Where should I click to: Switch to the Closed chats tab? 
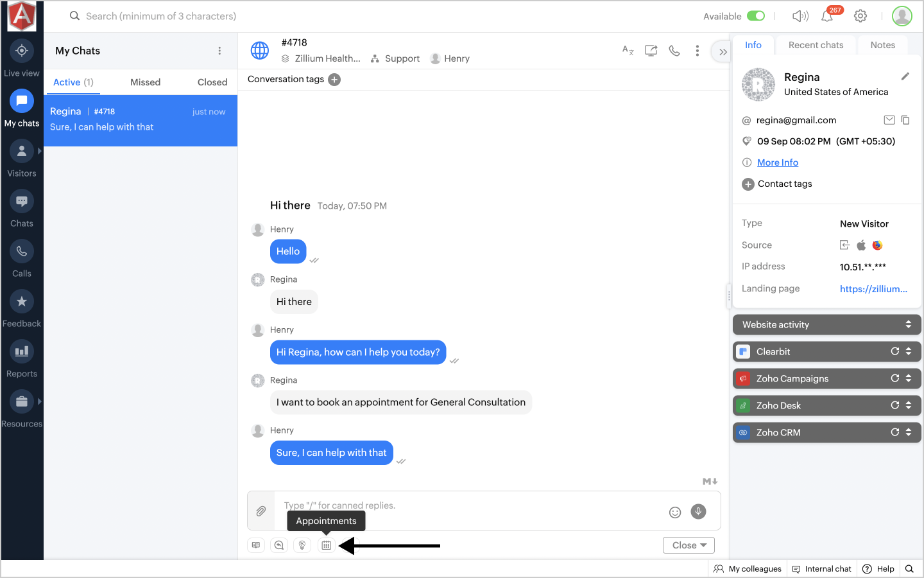pyautogui.click(x=212, y=82)
